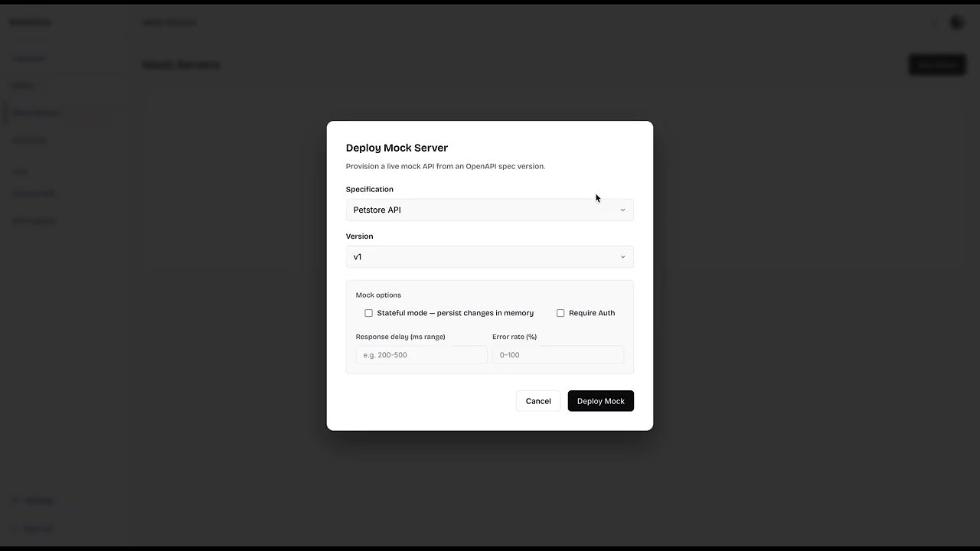The height and width of the screenshot is (551, 980).
Task: Click the app logo name in top-left corner
Action: [31, 22]
